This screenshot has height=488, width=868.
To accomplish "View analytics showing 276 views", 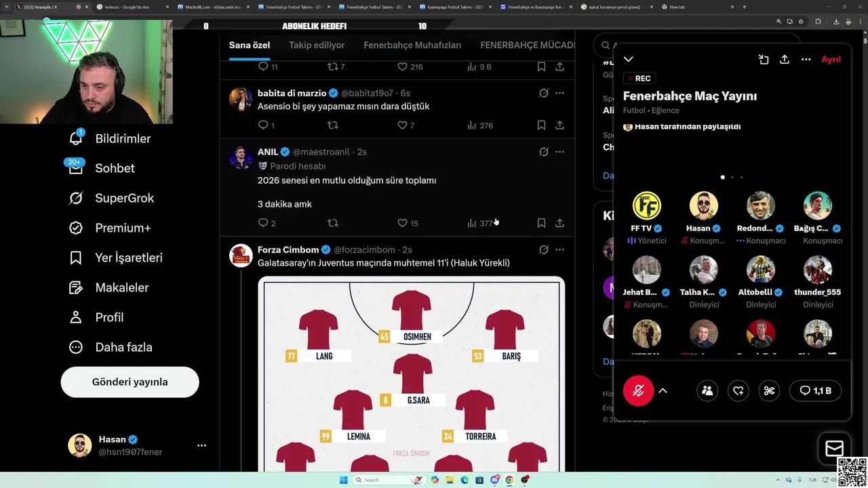I will click(x=479, y=125).
